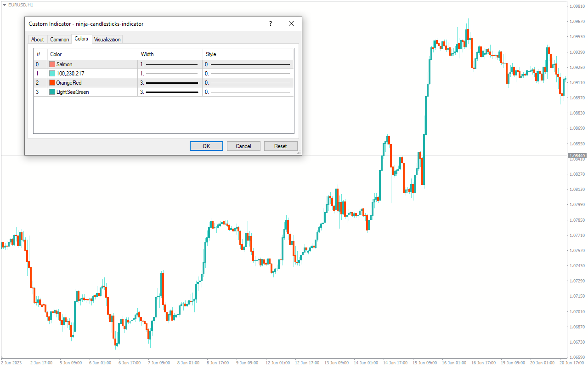Click the EURUSD,H1 chart title arrow
Image resolution: width=588 pixels, height=368 pixels.
(4, 4)
